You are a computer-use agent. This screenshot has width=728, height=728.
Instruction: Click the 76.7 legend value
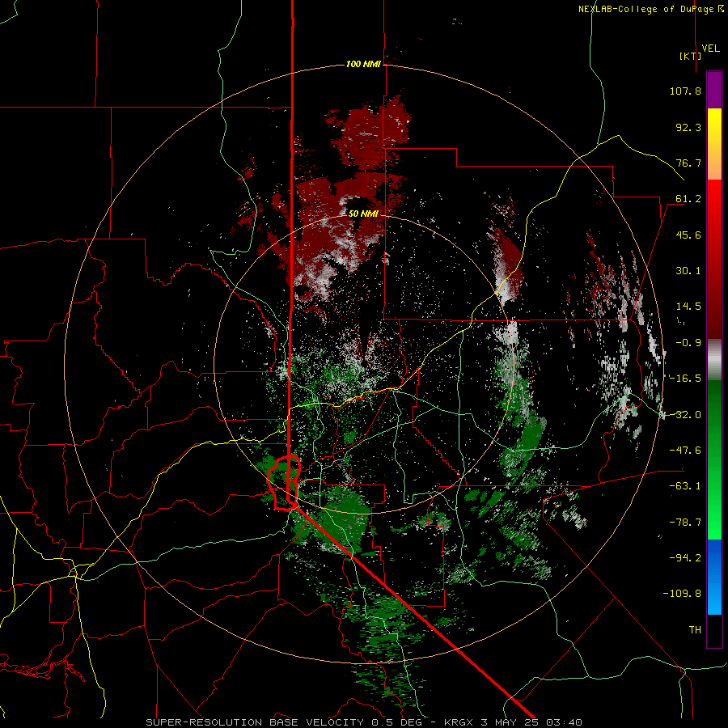tap(688, 163)
